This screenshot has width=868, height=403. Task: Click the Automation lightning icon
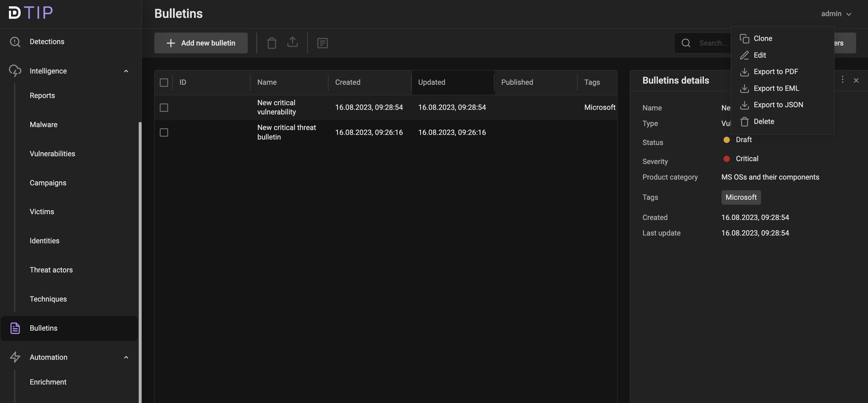pyautogui.click(x=15, y=357)
